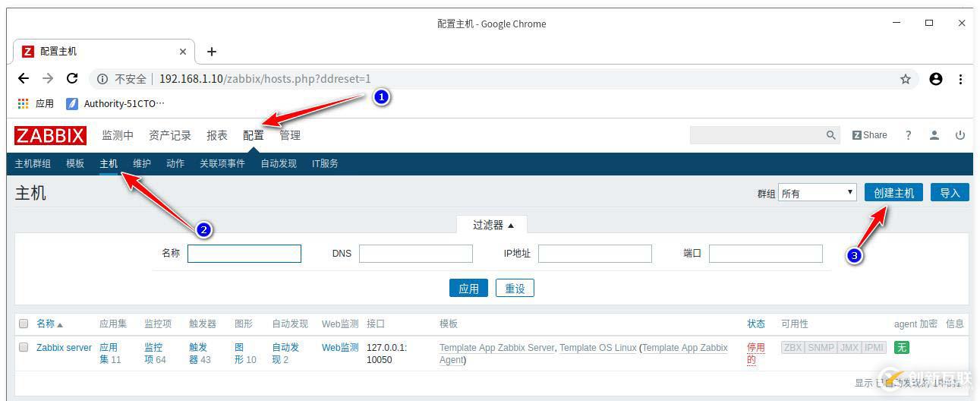Open the 配置 menu
Image resolution: width=980 pixels, height=401 pixels.
[254, 135]
